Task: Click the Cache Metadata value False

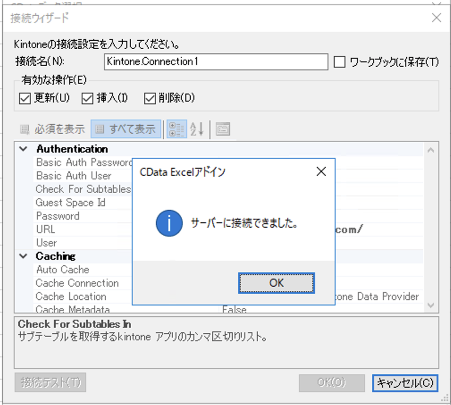Action: point(234,309)
